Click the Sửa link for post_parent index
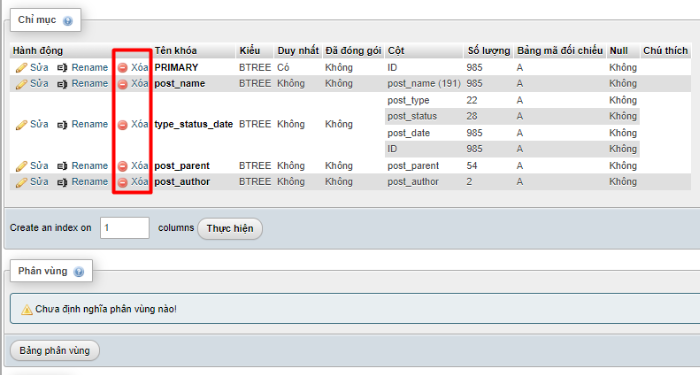Screen dimensions: 700x375 (39, 166)
